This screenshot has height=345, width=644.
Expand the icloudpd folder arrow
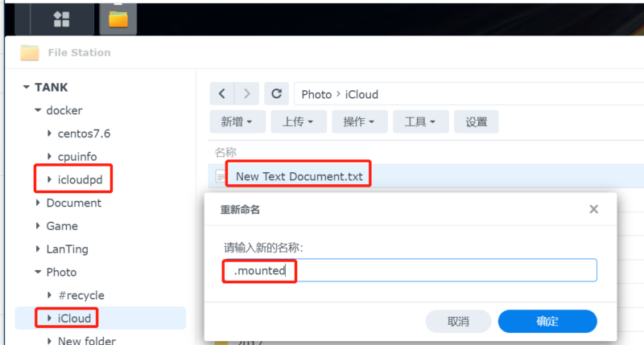[49, 179]
